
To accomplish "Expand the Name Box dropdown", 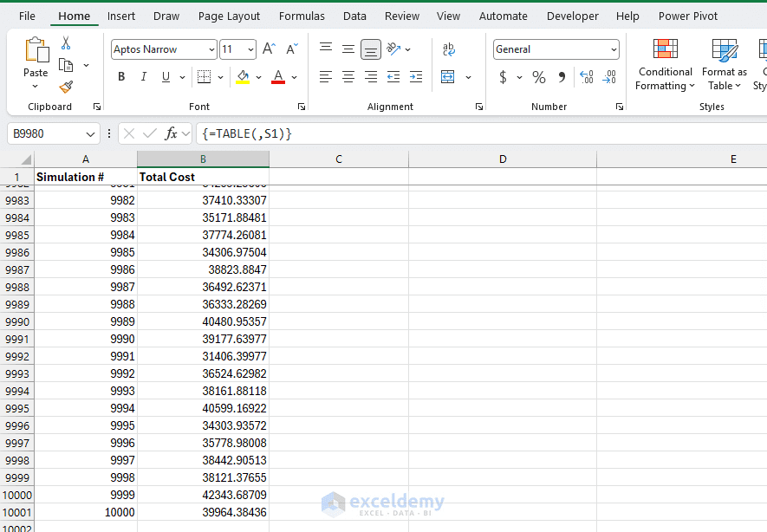I will tap(90, 134).
